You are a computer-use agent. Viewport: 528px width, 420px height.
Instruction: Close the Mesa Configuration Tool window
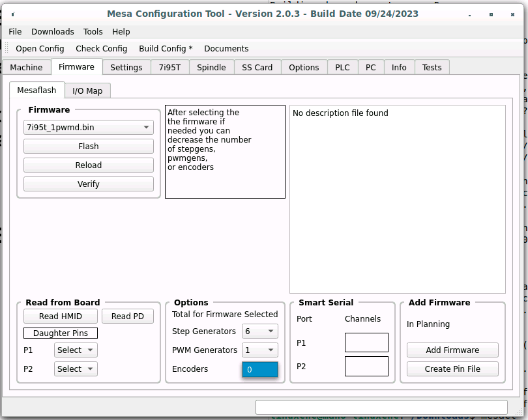[x=512, y=14]
